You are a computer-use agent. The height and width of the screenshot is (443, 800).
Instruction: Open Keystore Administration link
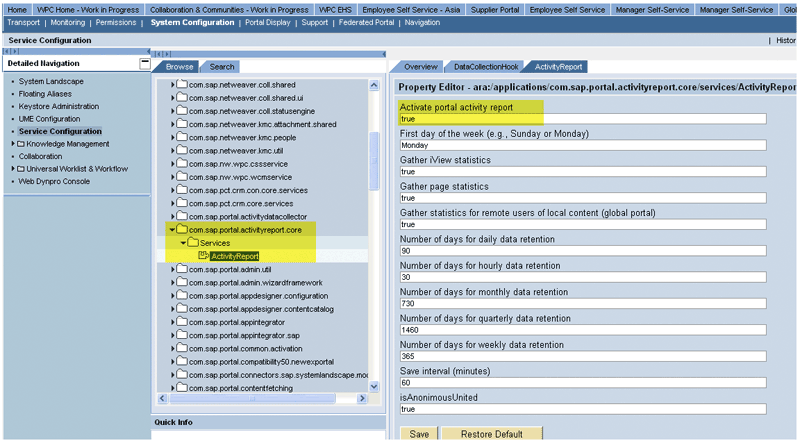[59, 106]
